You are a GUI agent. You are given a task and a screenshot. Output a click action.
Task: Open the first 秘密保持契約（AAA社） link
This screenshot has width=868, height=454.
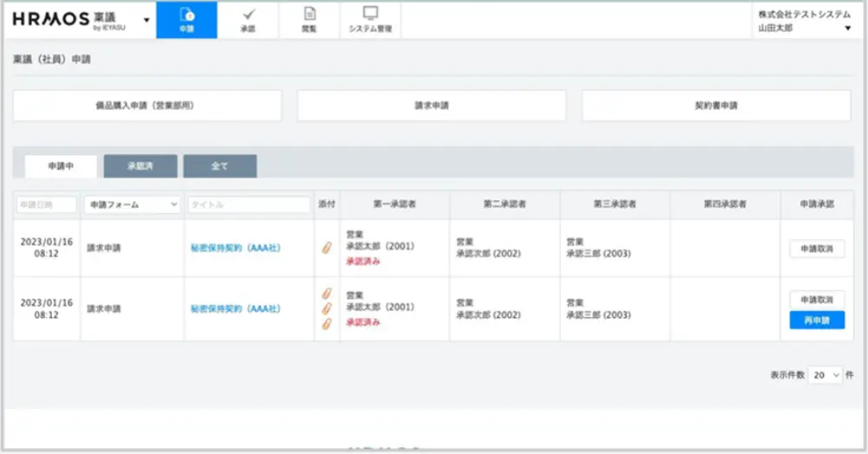236,248
